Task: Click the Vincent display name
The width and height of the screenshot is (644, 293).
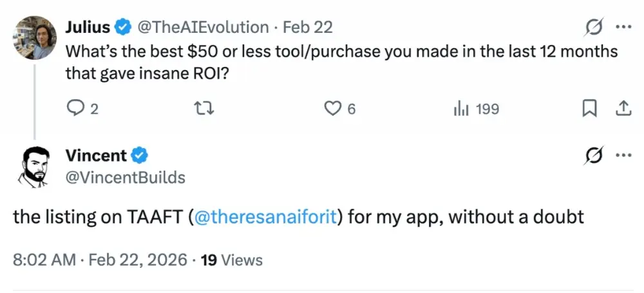Action: [x=96, y=155]
